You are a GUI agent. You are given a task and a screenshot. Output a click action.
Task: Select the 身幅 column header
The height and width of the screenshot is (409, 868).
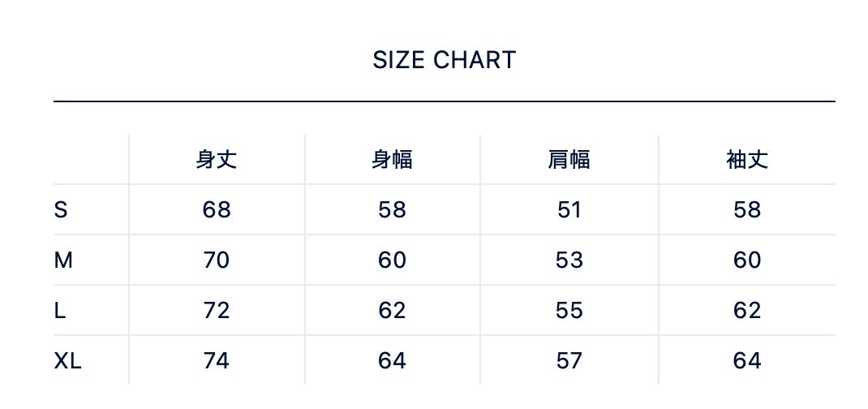coord(392,159)
